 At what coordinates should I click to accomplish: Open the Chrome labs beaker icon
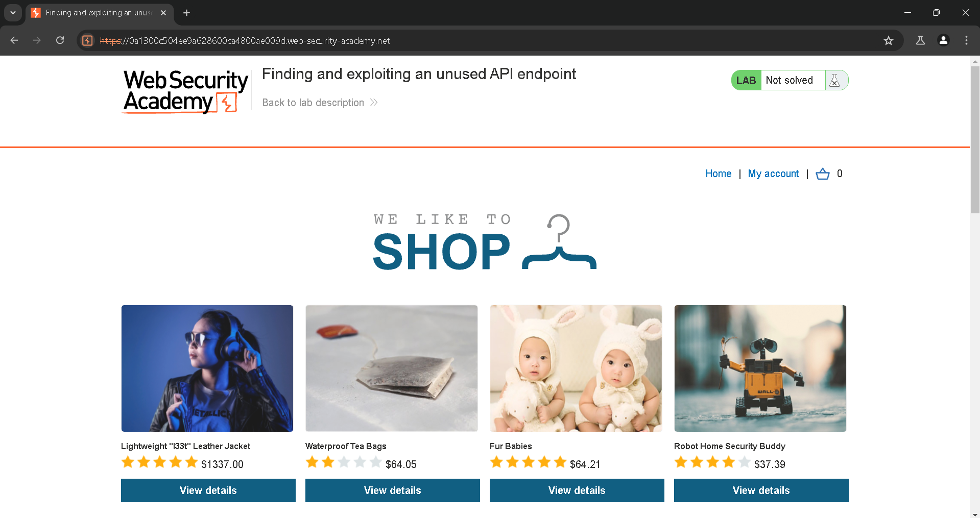[x=920, y=41]
